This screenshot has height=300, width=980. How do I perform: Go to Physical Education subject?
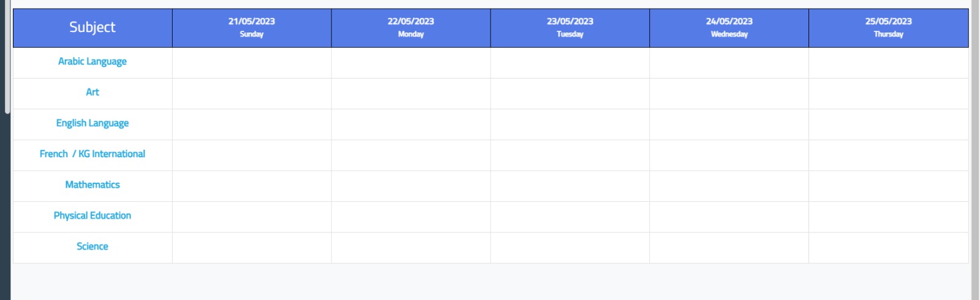click(92, 215)
